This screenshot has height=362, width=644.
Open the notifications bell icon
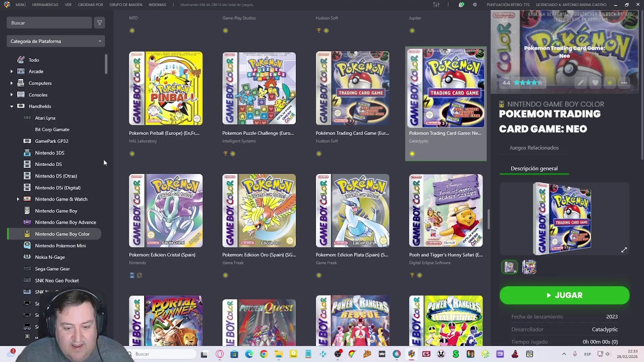pyautogui.click(x=461, y=5)
